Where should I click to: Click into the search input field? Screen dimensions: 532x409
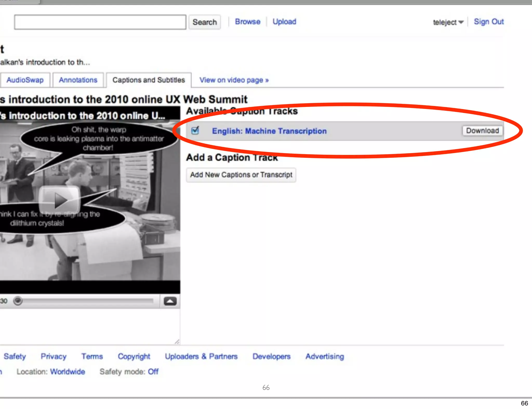point(100,22)
